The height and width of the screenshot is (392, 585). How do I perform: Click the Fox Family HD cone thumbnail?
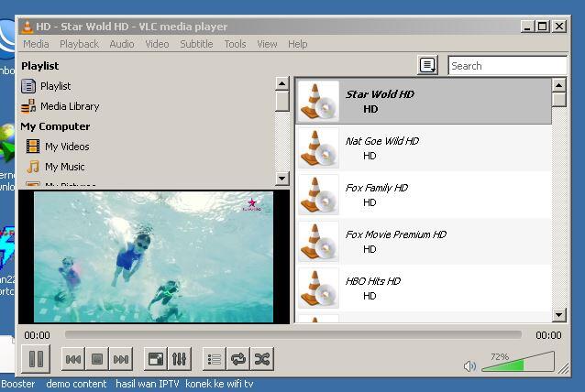[x=318, y=195]
